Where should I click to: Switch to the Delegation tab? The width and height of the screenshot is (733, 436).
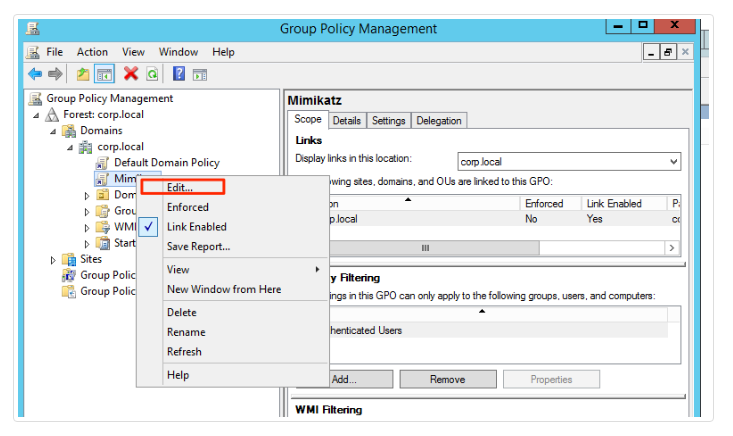(439, 121)
